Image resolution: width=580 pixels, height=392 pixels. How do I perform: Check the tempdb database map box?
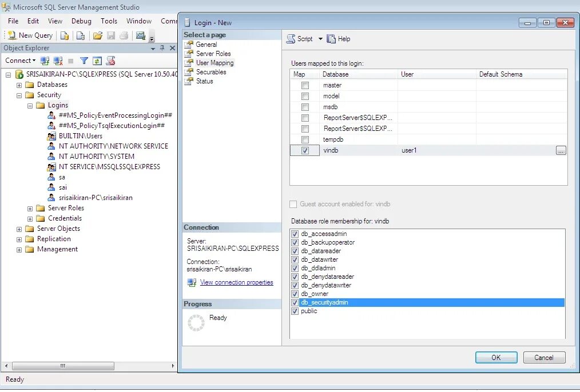[x=305, y=140]
